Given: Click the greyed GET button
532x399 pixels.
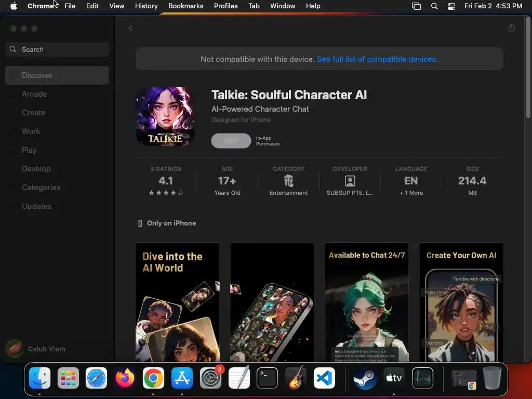Looking at the screenshot, I should (x=231, y=141).
